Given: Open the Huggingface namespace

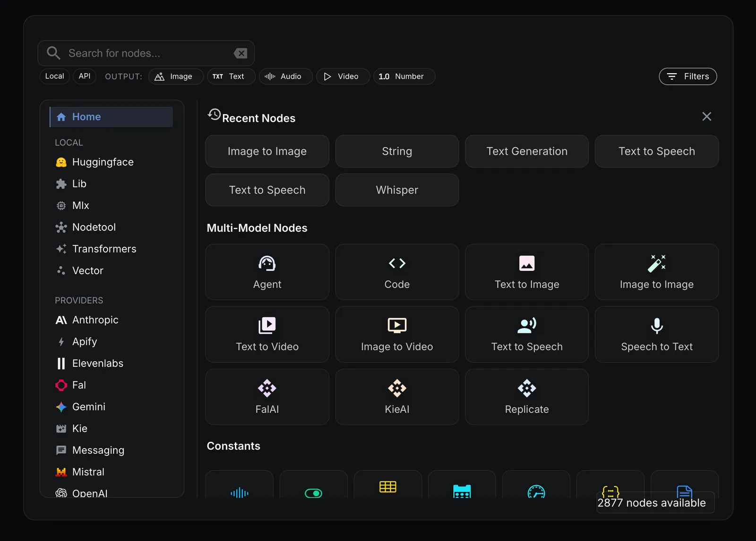Looking at the screenshot, I should [112, 162].
